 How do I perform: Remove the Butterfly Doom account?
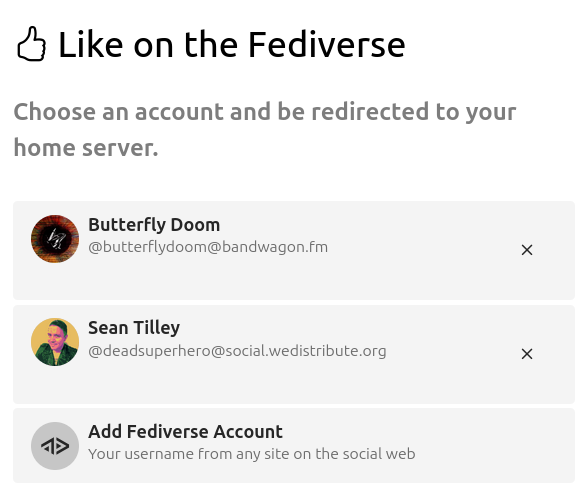click(x=527, y=250)
